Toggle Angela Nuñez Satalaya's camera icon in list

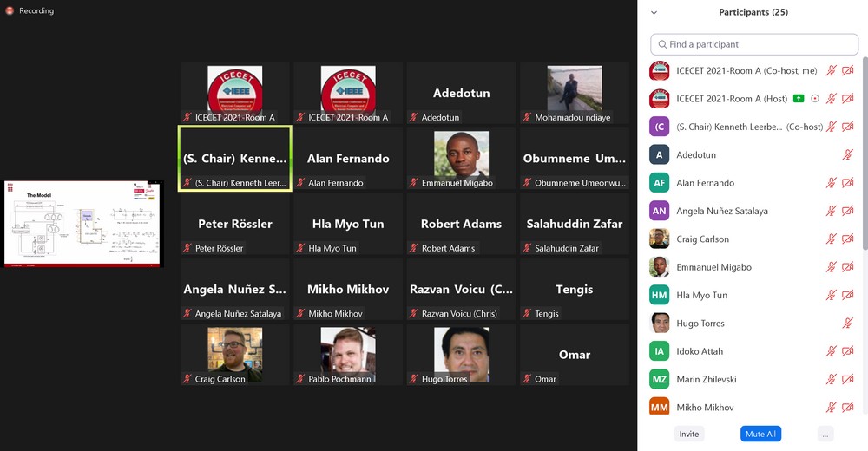tap(847, 211)
